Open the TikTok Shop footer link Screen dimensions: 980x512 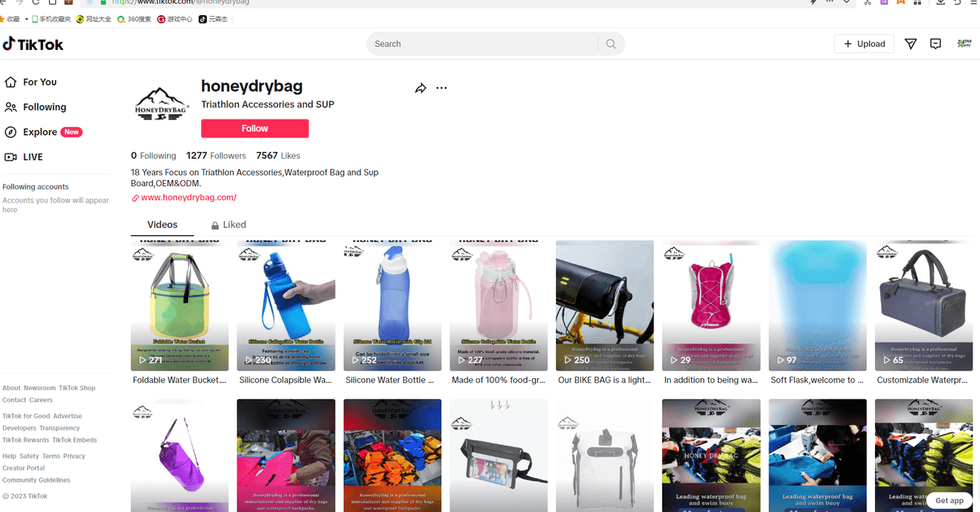(77, 388)
